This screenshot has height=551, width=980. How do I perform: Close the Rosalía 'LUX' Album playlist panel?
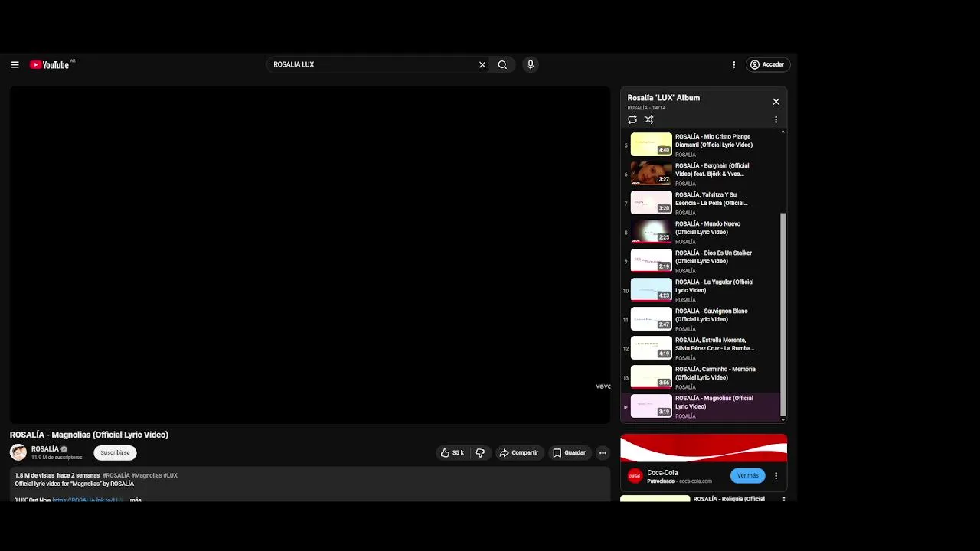tap(776, 102)
